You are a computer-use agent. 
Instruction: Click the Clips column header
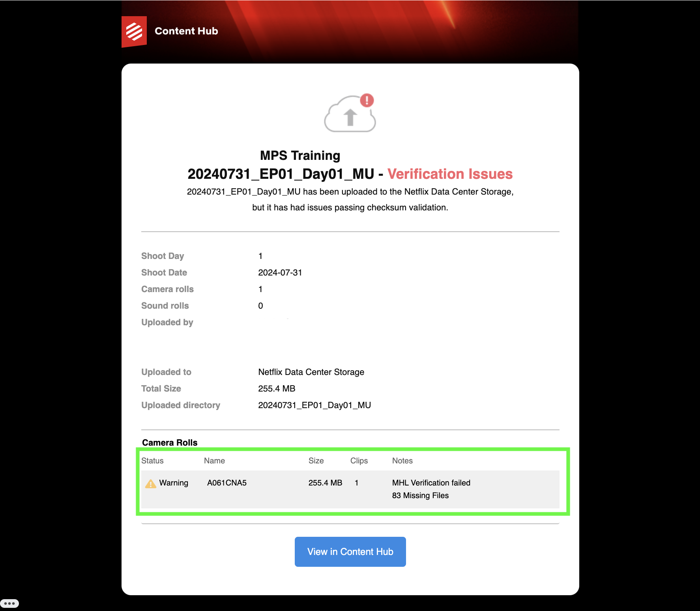click(x=359, y=461)
